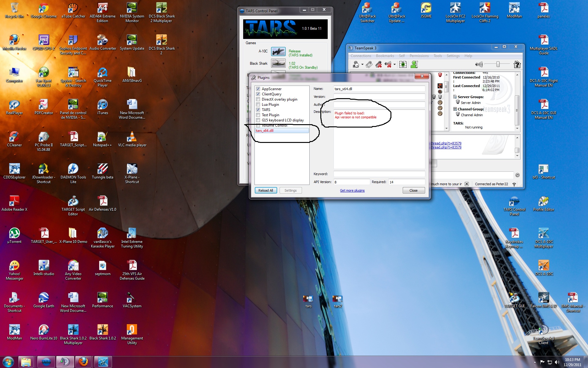Show hidden icons arrow in system tray
588x368 pixels.
(x=535, y=362)
